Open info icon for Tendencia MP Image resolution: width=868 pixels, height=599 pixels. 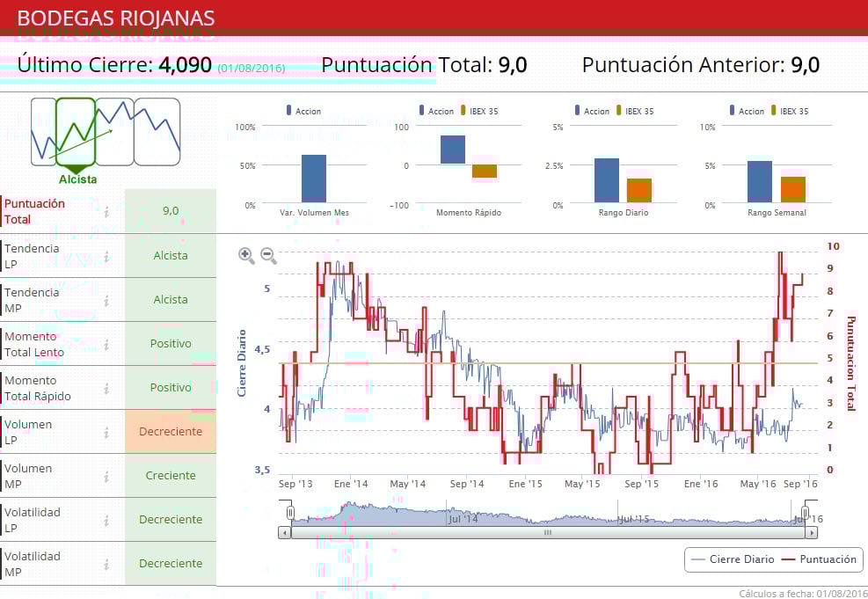[106, 301]
